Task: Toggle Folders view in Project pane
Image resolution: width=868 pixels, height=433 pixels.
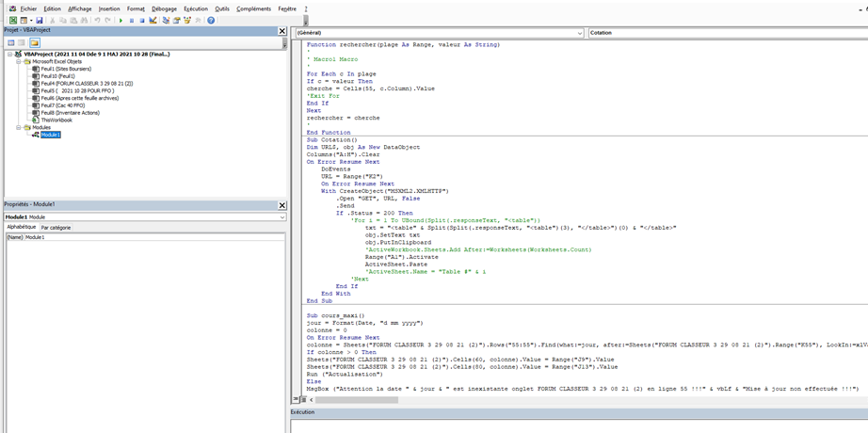Action: pyautogui.click(x=35, y=42)
